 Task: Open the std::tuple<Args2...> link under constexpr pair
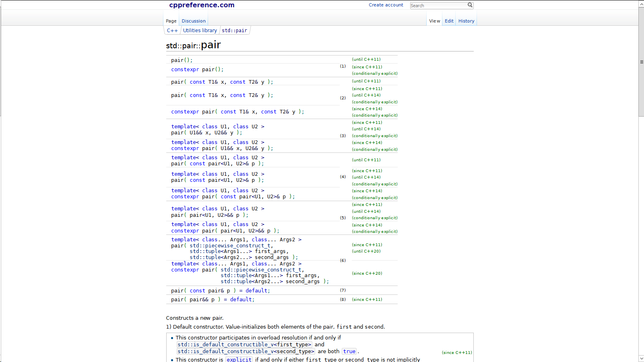tap(236, 282)
